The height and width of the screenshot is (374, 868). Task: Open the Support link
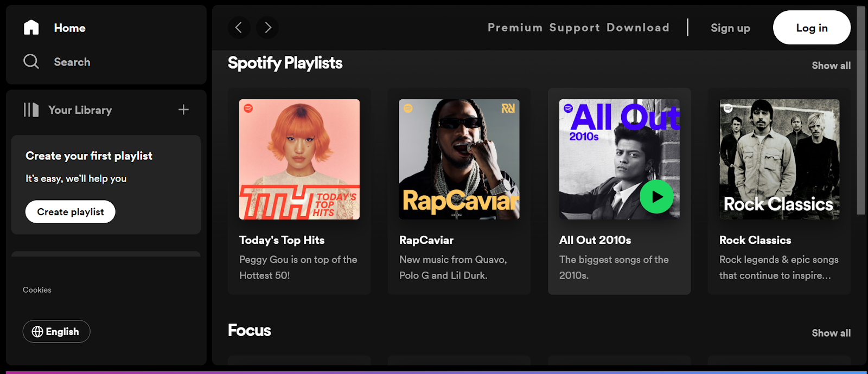pos(575,28)
